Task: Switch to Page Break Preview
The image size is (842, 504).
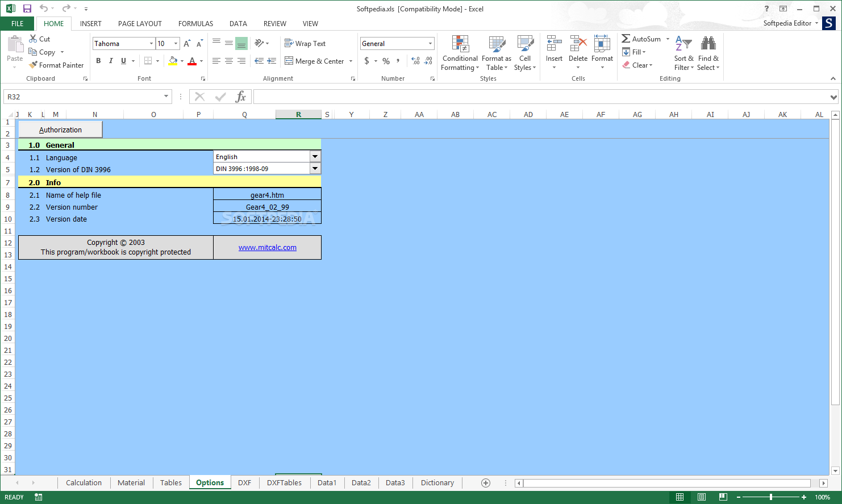Action: click(x=723, y=497)
